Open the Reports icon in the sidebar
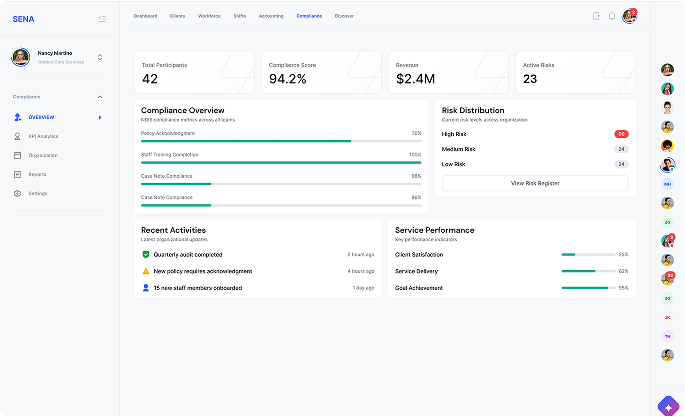Screen dimensions: 685x416 coord(18,174)
